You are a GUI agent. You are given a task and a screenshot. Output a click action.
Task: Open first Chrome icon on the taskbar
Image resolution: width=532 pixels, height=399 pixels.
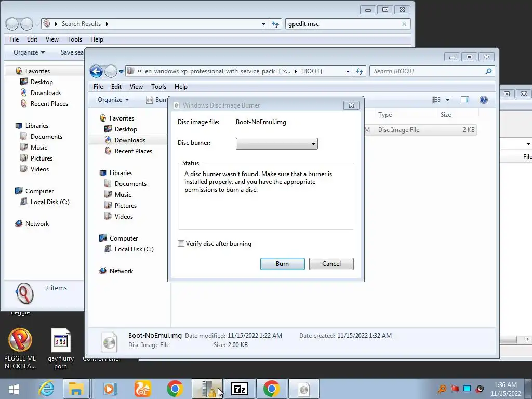tap(175, 389)
